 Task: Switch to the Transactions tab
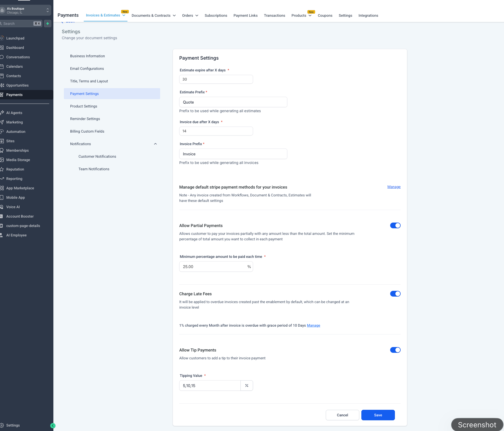[274, 15]
